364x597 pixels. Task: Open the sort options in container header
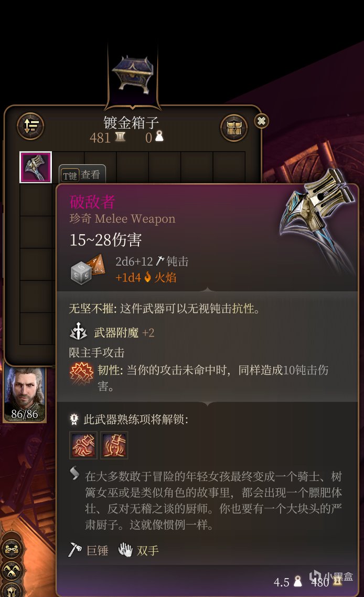30,126
